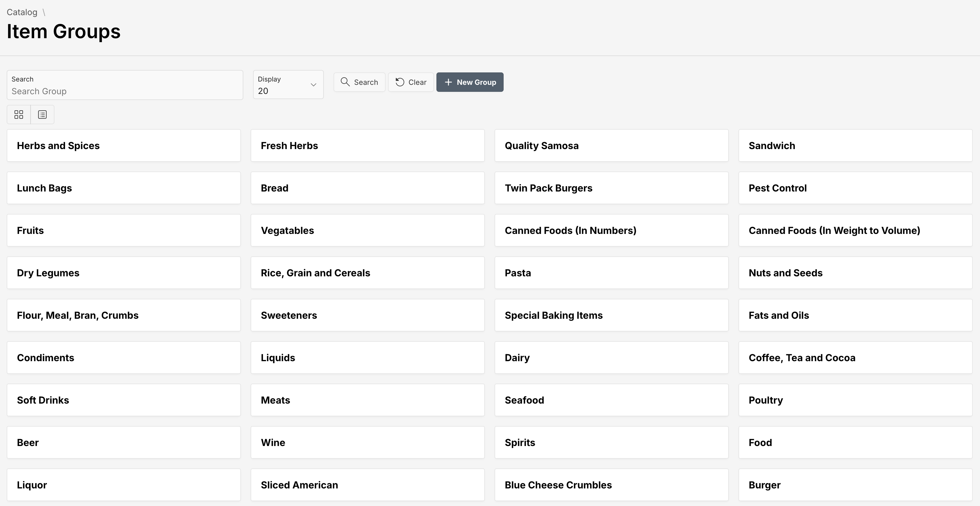Image resolution: width=980 pixels, height=506 pixels.
Task: Open the Display count dropdown
Action: click(288, 85)
